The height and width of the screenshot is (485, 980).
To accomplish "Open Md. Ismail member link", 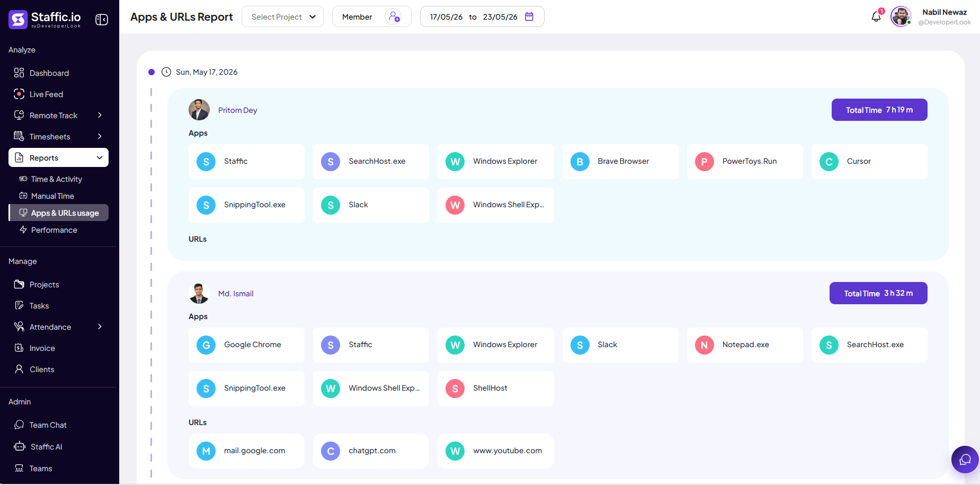I will [236, 294].
